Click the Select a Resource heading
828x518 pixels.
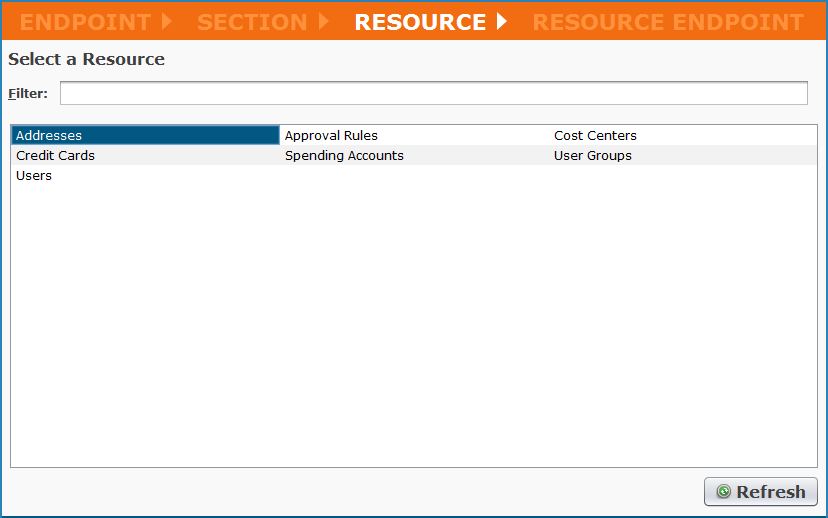point(87,60)
